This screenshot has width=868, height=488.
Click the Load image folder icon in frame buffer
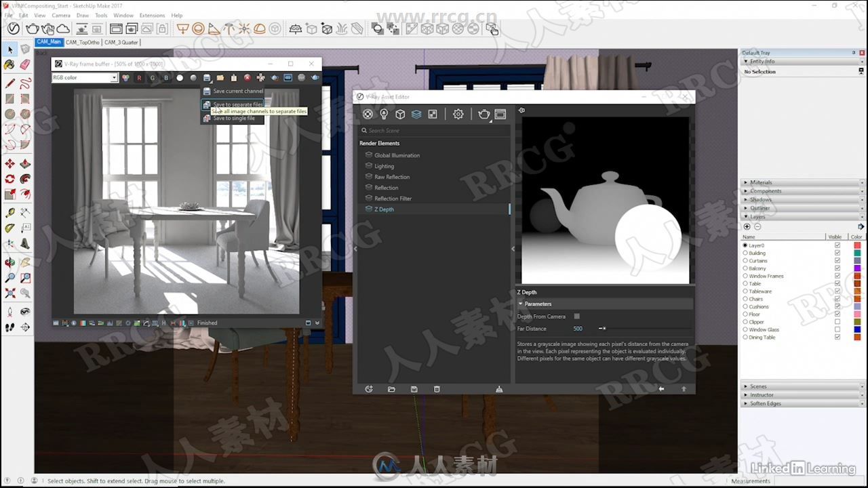coord(220,78)
